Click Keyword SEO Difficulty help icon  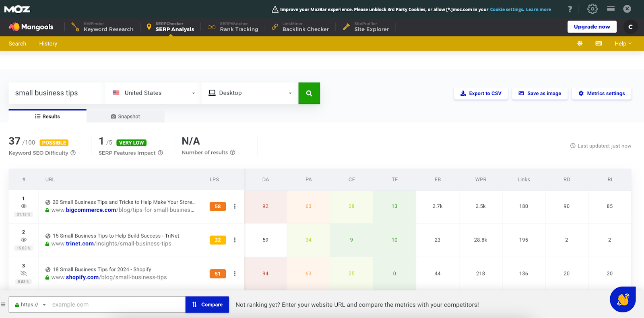click(73, 153)
